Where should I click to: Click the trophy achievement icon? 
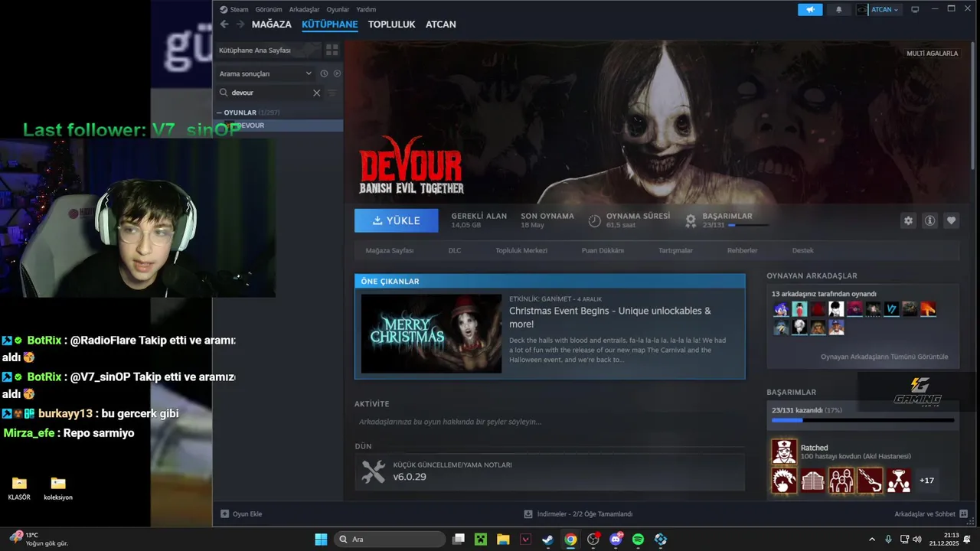(899, 481)
